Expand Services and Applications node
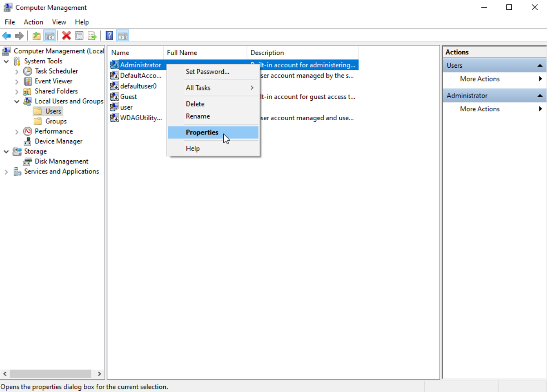The image size is (547, 392). pyautogui.click(x=6, y=171)
